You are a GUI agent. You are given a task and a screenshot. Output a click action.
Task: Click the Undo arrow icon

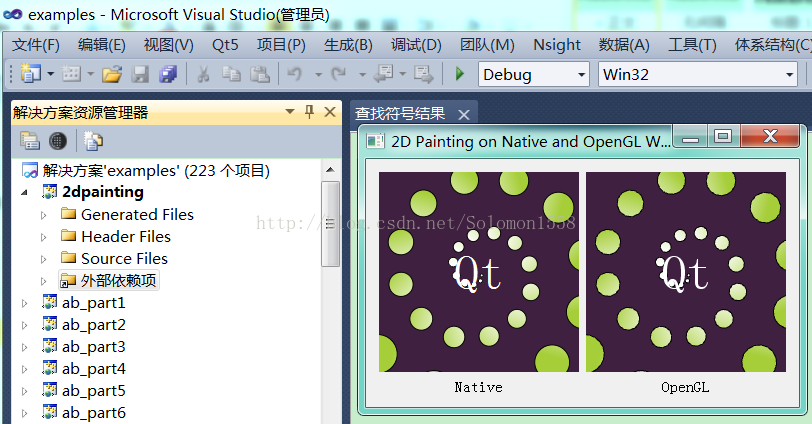tap(295, 74)
